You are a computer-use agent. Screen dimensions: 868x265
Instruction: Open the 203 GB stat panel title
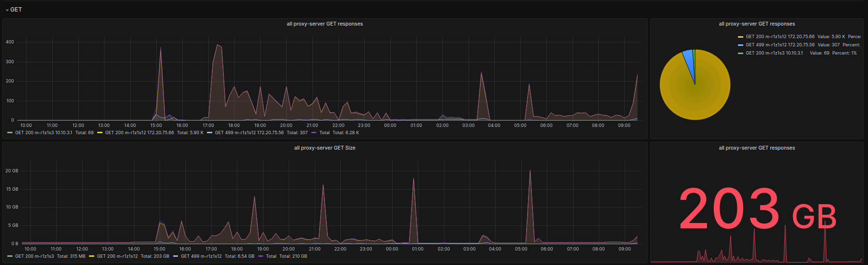click(757, 148)
